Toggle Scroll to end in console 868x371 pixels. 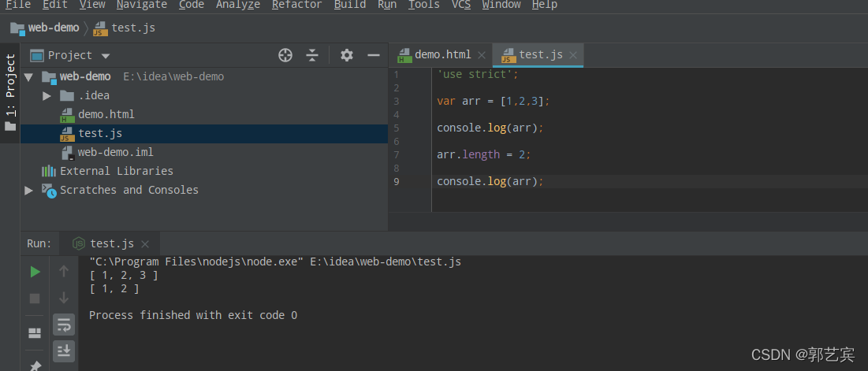pos(64,351)
